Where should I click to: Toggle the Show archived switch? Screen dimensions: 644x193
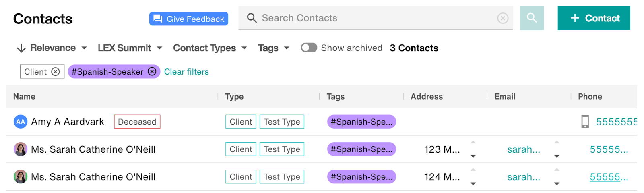(309, 48)
